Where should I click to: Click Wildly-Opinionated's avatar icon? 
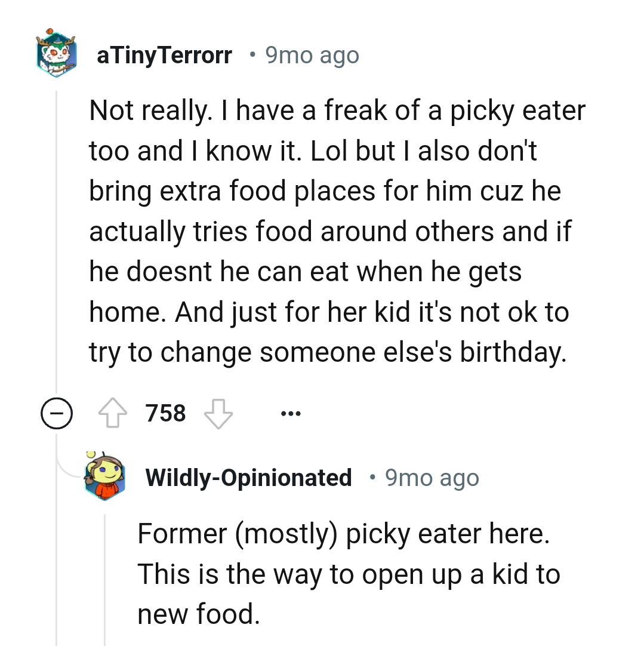(x=105, y=477)
